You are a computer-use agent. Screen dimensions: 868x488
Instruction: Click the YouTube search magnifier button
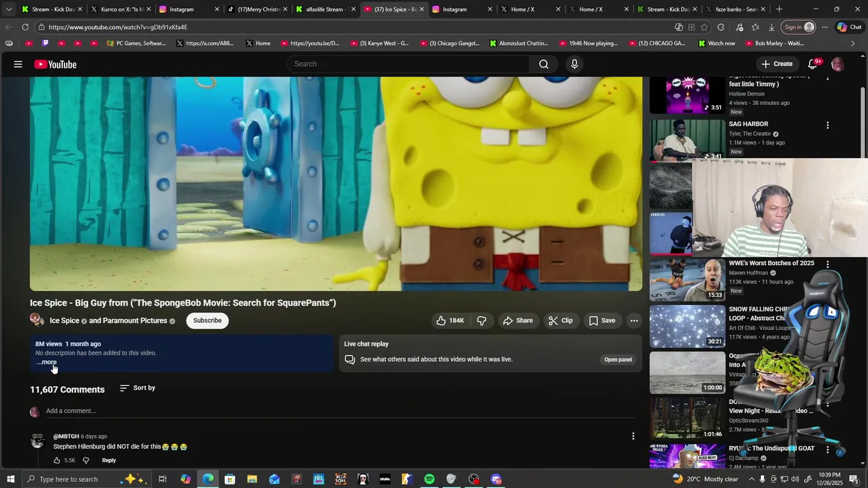click(544, 64)
